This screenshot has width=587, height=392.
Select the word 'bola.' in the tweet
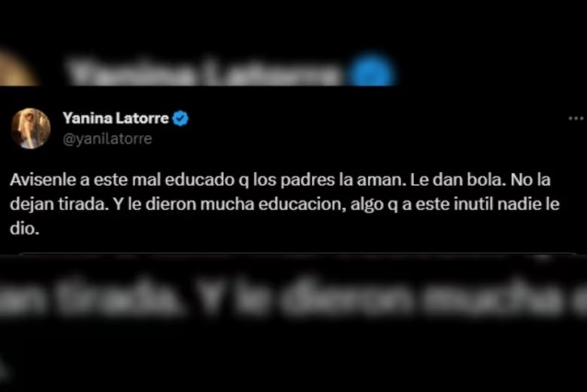coord(487,179)
